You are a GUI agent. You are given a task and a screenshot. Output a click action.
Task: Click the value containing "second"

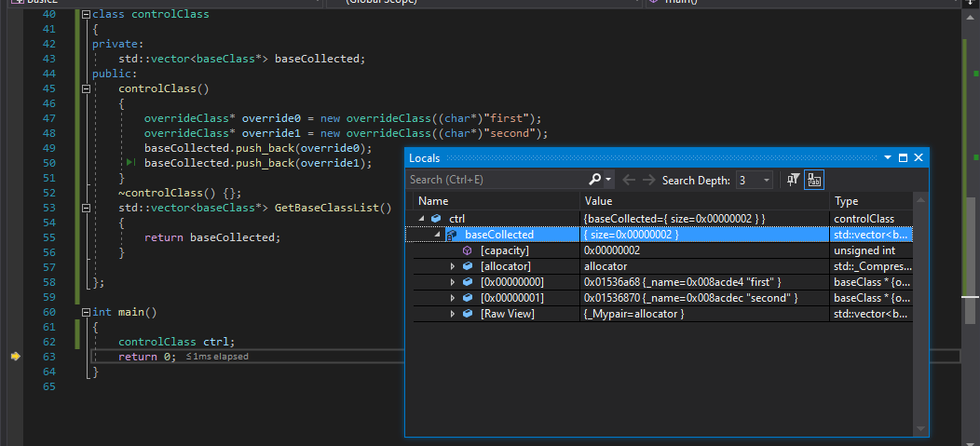(690, 297)
